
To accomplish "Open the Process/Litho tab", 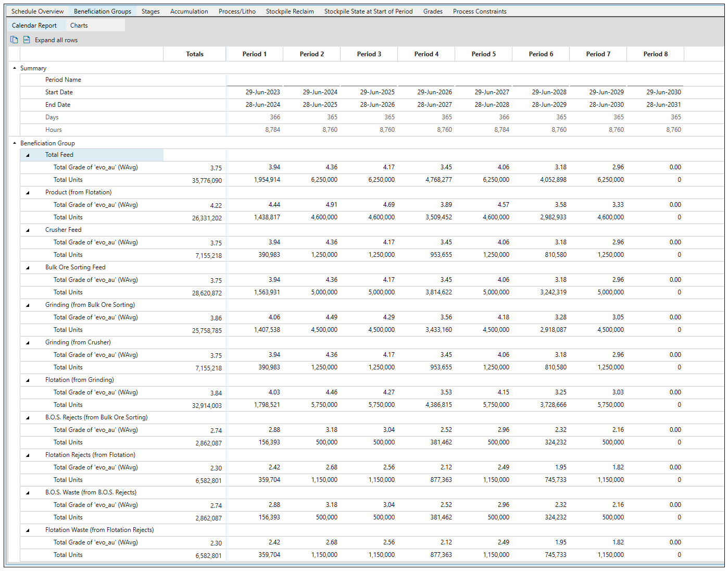I will (x=237, y=11).
